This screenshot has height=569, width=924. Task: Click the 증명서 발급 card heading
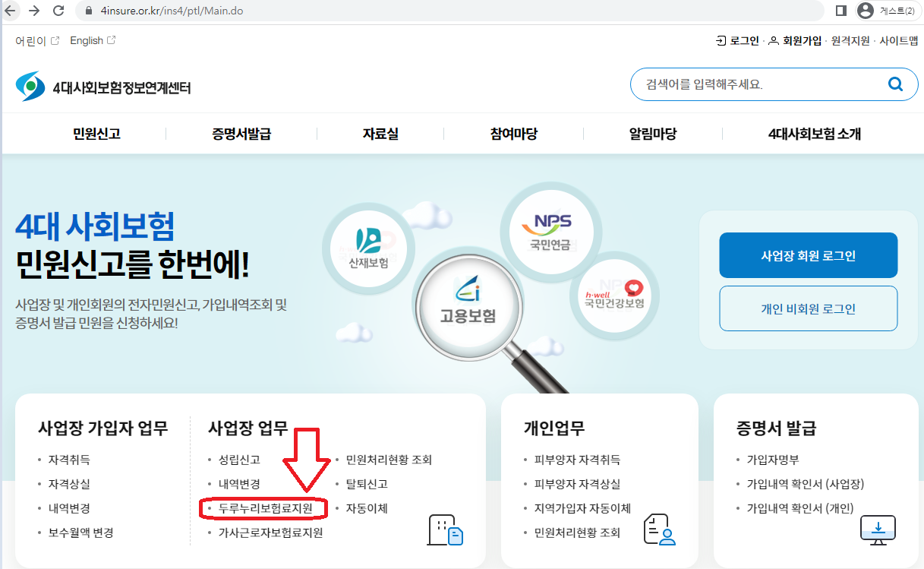coord(776,428)
